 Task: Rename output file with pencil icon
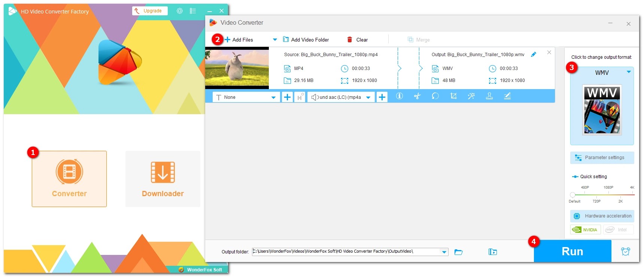click(534, 54)
